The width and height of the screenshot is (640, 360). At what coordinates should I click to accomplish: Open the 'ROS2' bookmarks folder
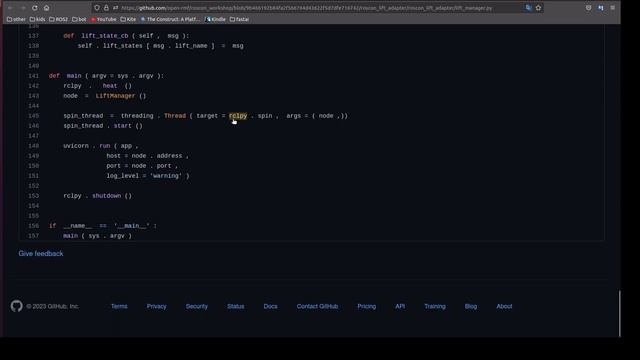pos(58,19)
